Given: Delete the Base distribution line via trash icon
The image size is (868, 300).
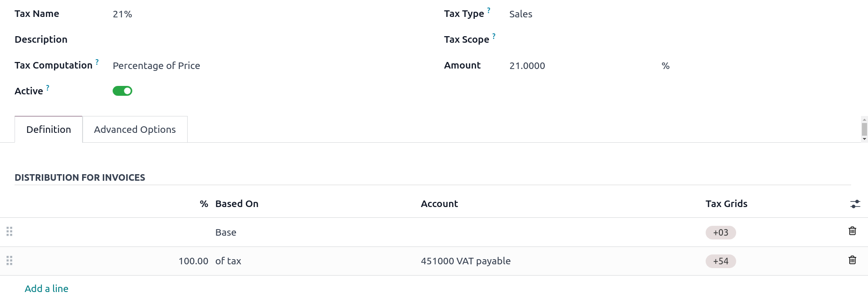Looking at the screenshot, I should [852, 231].
